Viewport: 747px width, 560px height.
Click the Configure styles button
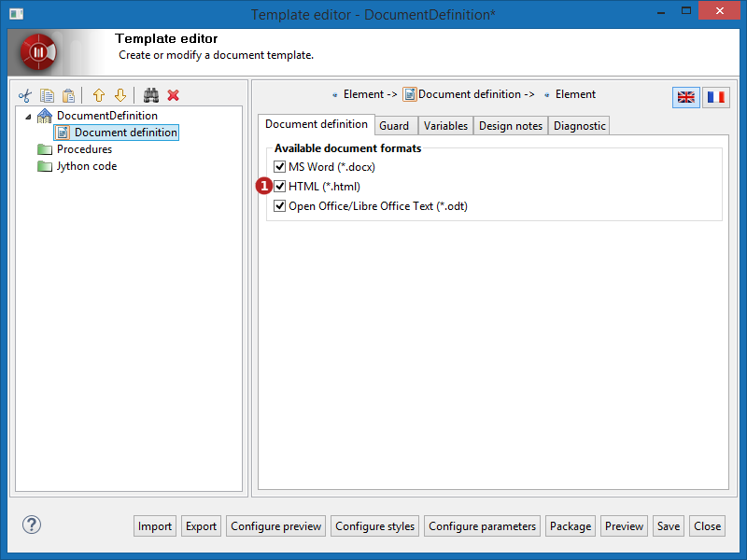click(x=374, y=526)
